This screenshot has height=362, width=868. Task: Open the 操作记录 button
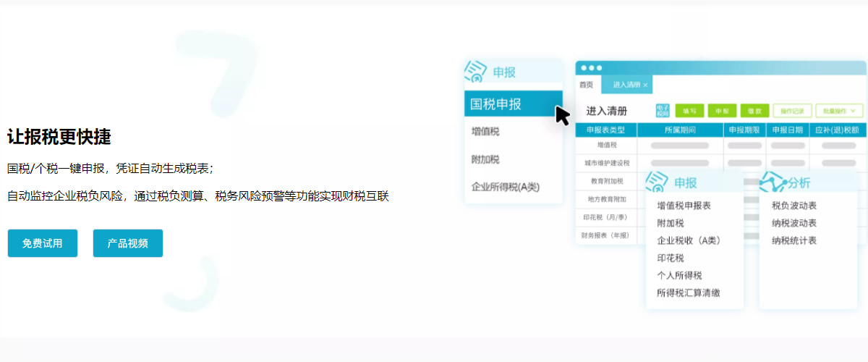[x=792, y=111]
